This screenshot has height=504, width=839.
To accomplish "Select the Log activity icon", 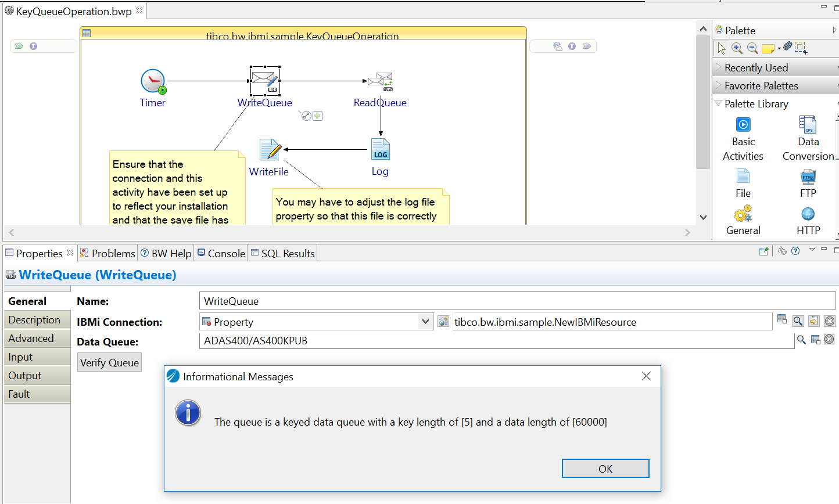I will [x=381, y=149].
